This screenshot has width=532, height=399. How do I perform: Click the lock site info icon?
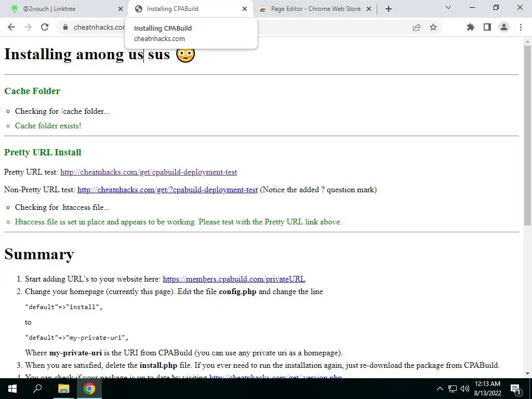click(x=65, y=27)
